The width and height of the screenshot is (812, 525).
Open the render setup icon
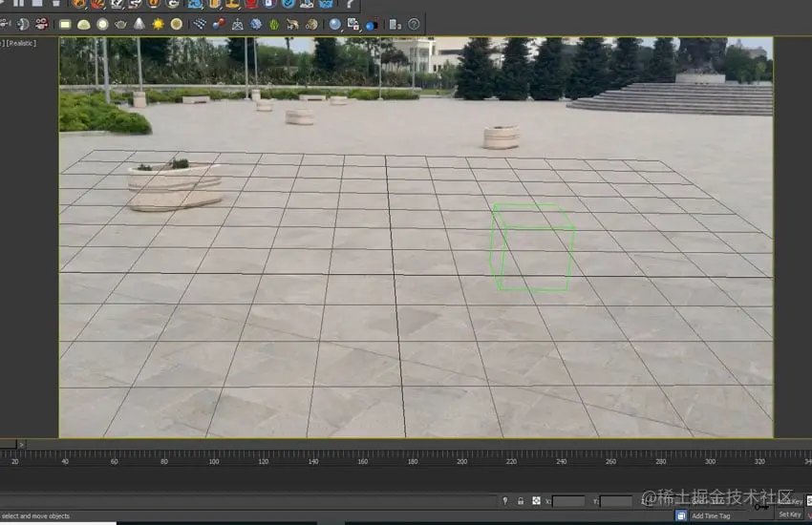click(x=353, y=24)
